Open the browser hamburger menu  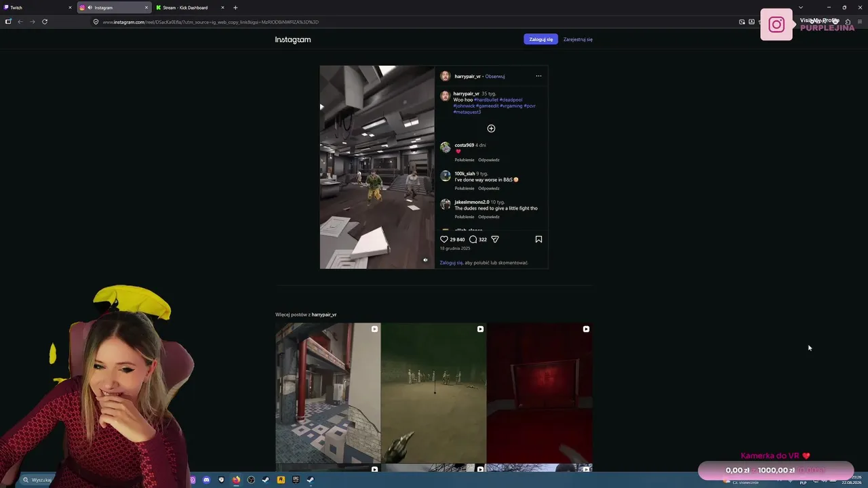click(860, 22)
